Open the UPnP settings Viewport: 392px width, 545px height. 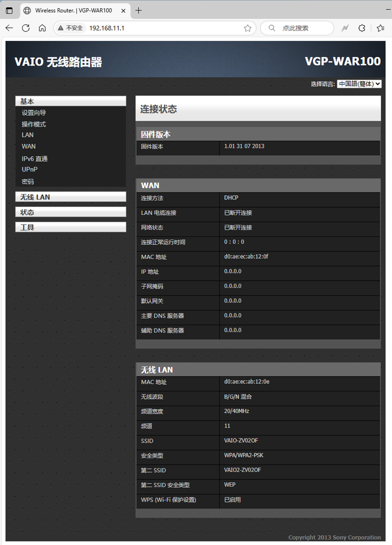tap(29, 169)
